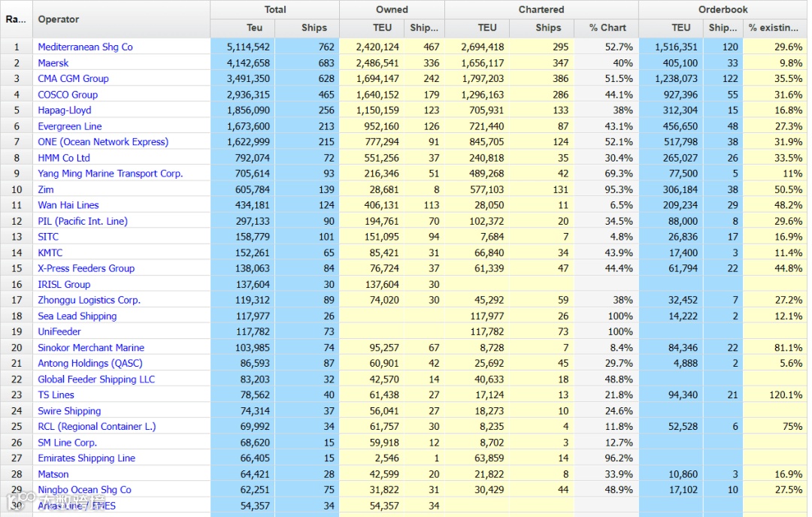
Task: Select chartered TEU value 1,797,203
Action: click(x=483, y=79)
